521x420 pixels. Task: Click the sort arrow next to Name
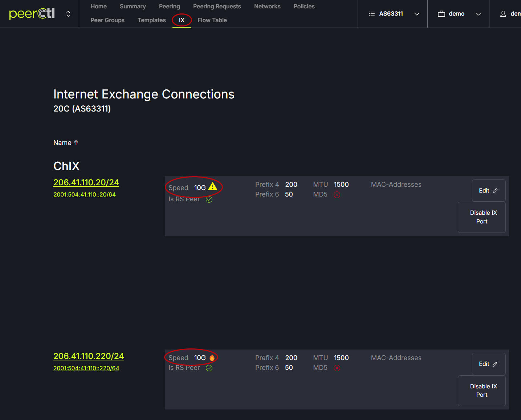(76, 143)
